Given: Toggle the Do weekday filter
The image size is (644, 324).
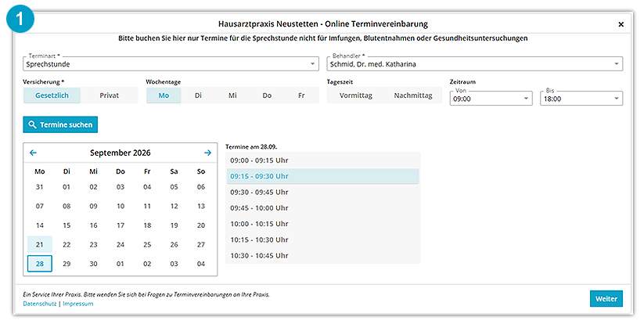Looking at the screenshot, I should tap(267, 95).
